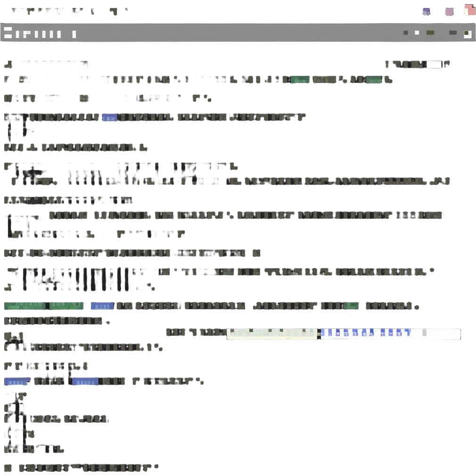The width and height of the screenshot is (476, 476).
Task: Click the wide green highlighted label at left
Action: point(25,306)
